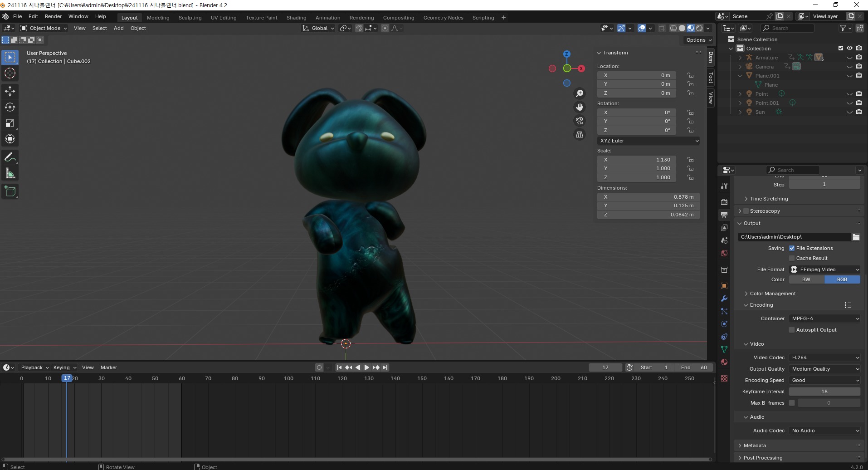The image size is (868, 470).
Task: Open the Modifiers properties wrench icon
Action: pos(724,299)
